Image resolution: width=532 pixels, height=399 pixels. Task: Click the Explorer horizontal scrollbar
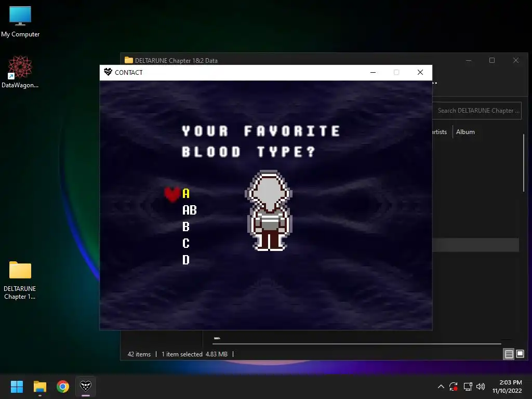pyautogui.click(x=357, y=344)
